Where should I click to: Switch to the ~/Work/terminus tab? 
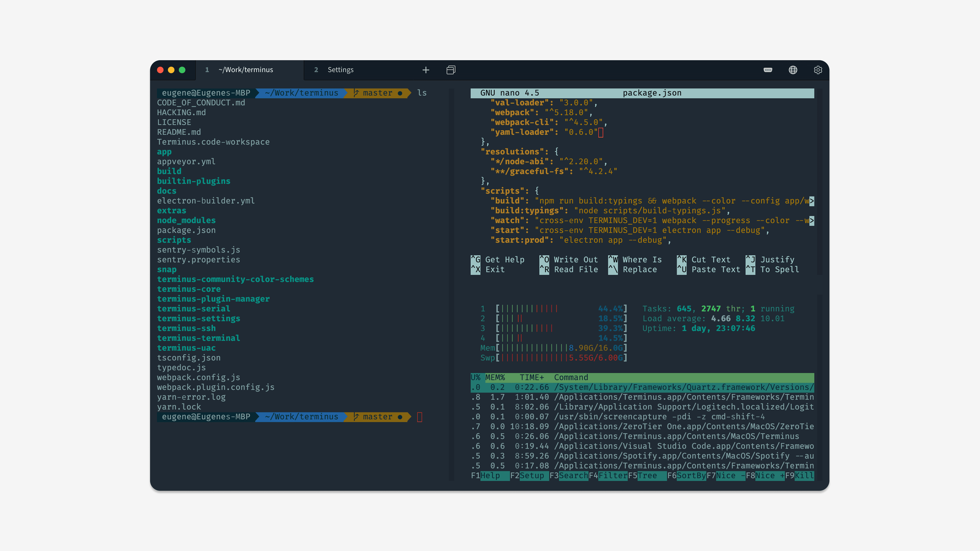tap(250, 70)
